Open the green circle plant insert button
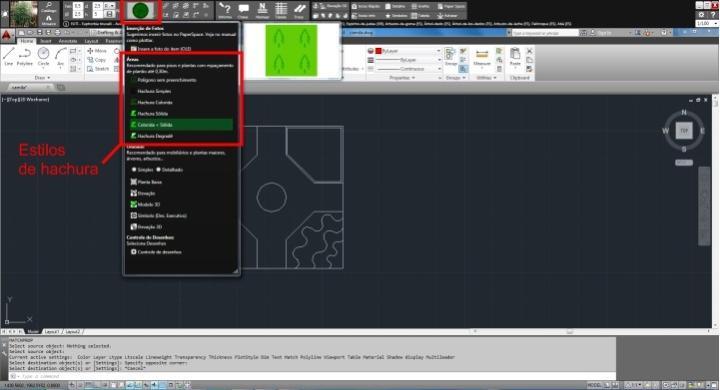Screen dimensions: 720x390 click(x=141, y=10)
